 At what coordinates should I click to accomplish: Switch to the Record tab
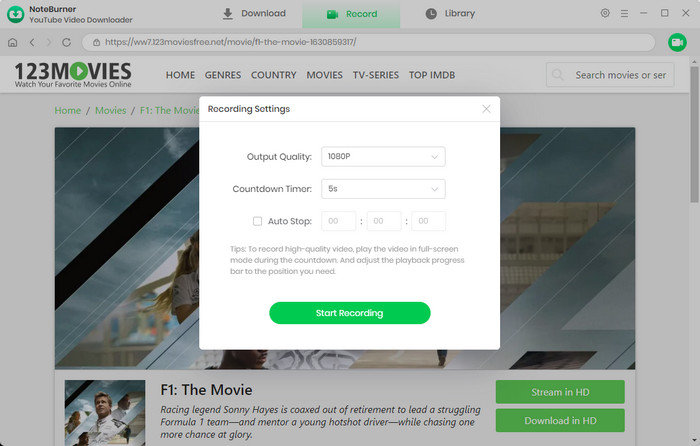(x=351, y=14)
